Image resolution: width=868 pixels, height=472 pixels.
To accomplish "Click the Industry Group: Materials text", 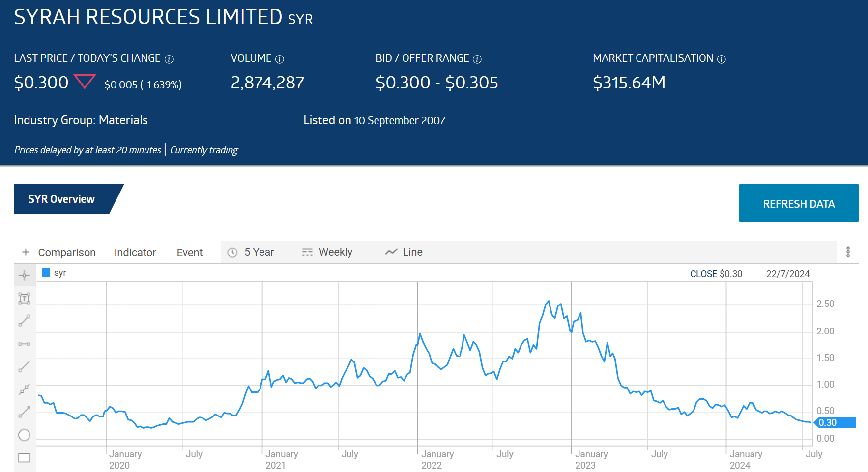I will click(x=81, y=120).
